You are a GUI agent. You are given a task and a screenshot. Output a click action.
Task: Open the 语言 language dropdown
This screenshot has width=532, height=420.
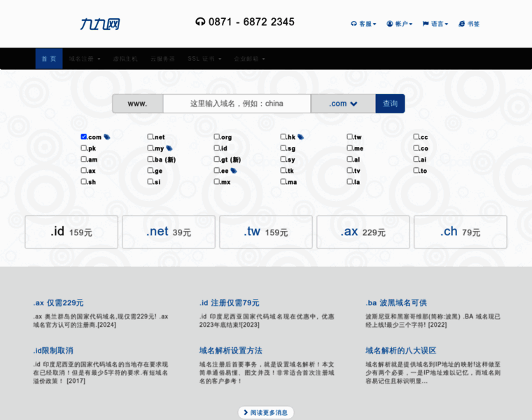435,24
